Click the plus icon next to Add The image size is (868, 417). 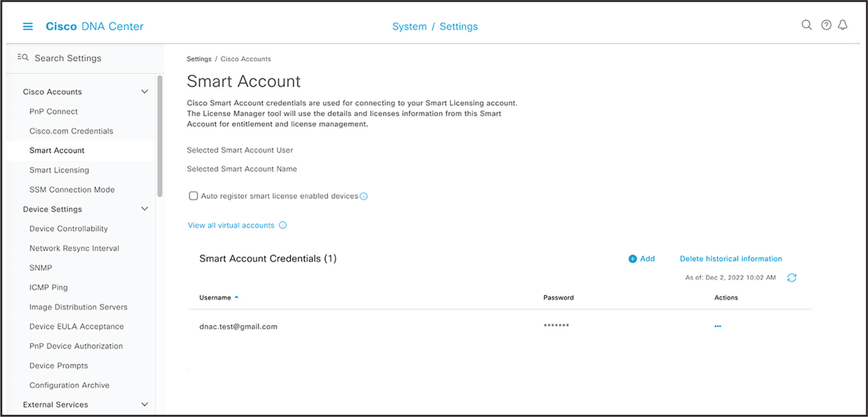(x=633, y=259)
